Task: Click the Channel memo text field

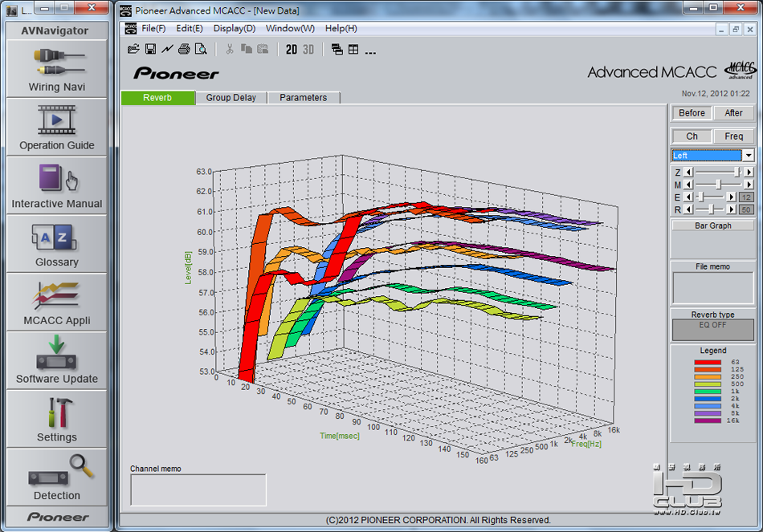Action: 198,489
